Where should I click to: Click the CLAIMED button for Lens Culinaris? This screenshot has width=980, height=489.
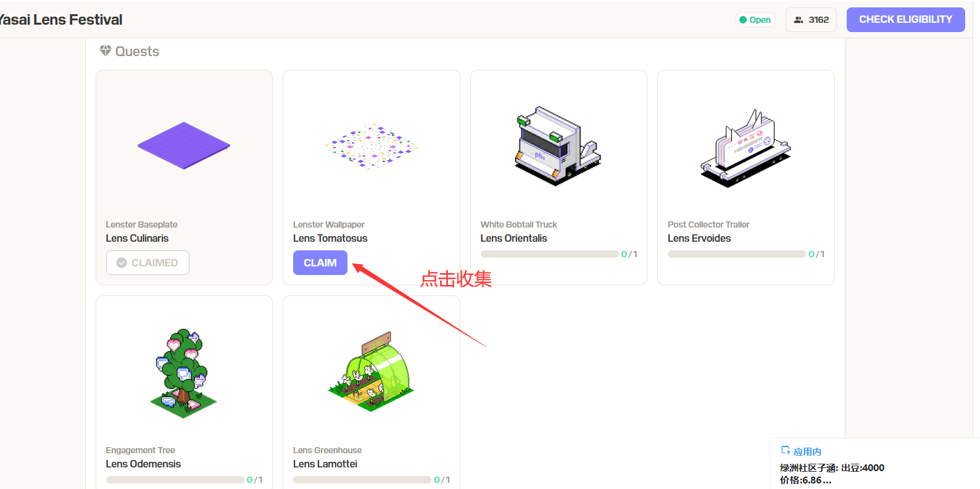(x=147, y=263)
